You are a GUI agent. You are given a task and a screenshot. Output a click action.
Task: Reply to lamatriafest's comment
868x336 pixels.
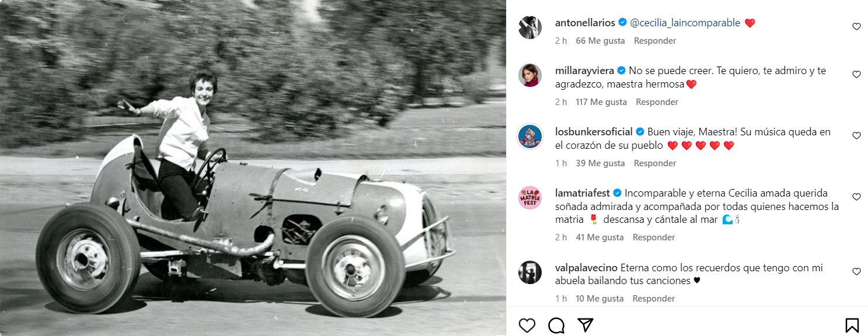(654, 237)
